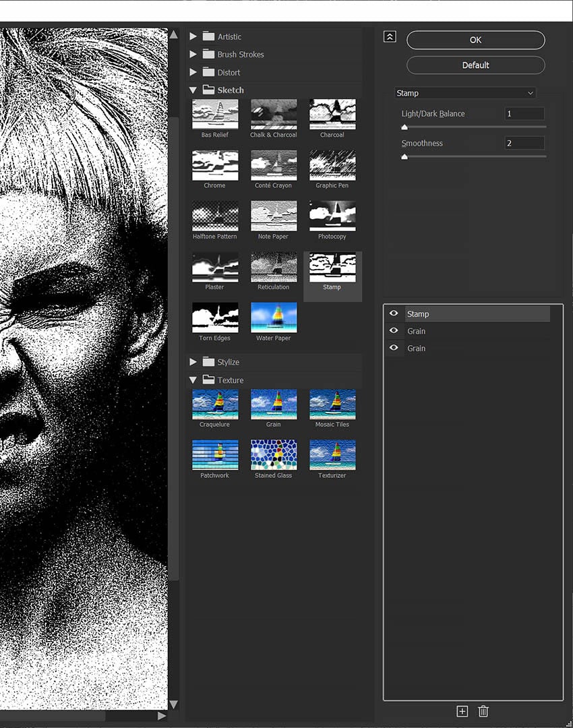Click the New effect layer icon
This screenshot has width=573, height=728.
click(x=462, y=711)
